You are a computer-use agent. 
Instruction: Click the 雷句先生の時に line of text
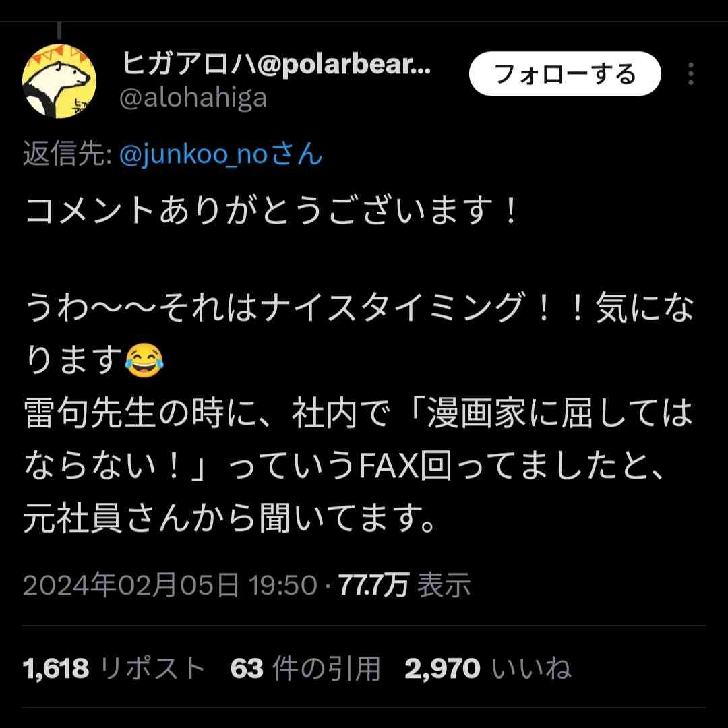coord(359,413)
